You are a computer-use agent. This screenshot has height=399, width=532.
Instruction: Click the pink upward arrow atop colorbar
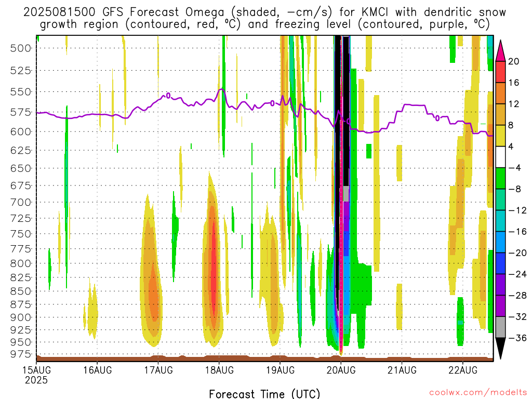(x=500, y=51)
